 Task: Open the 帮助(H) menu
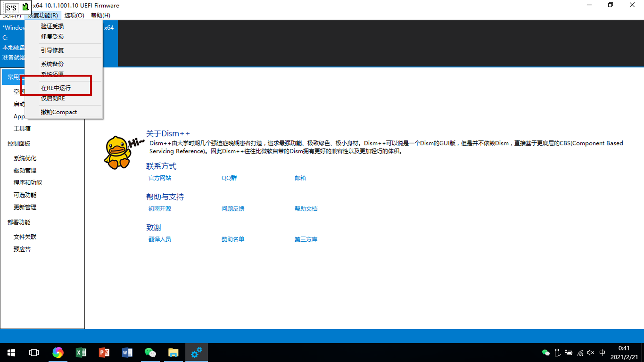pyautogui.click(x=100, y=15)
